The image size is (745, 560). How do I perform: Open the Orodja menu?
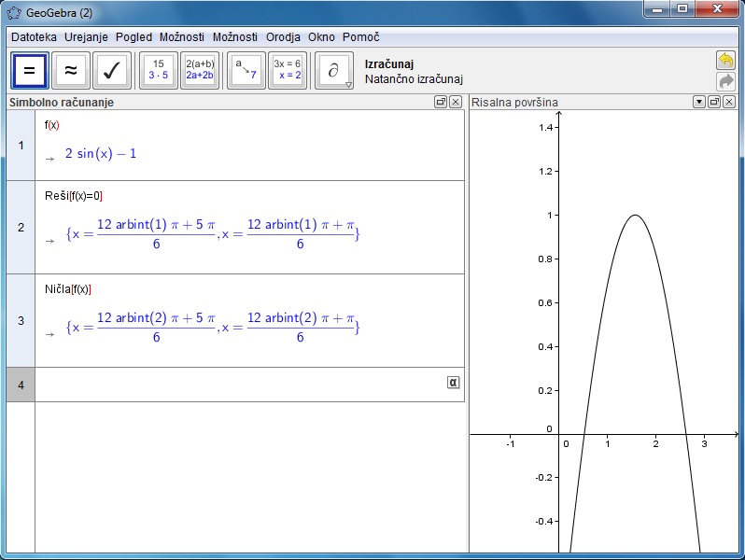click(x=283, y=36)
